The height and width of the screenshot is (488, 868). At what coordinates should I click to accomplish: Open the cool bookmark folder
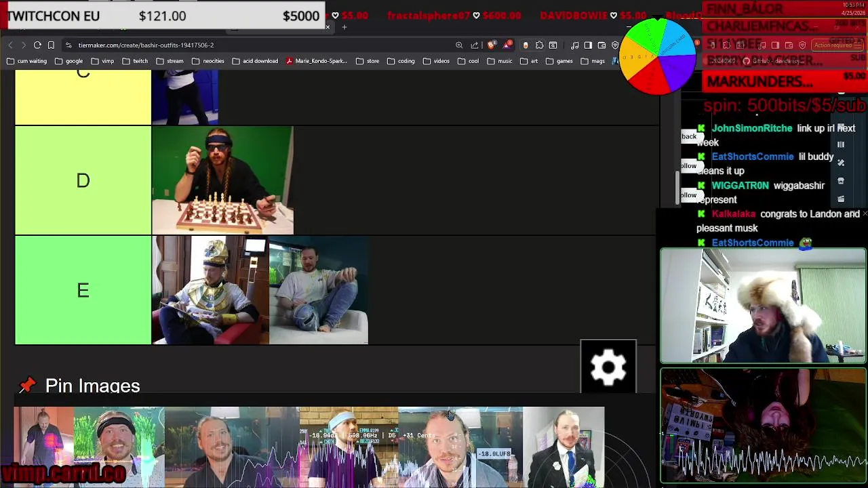point(468,61)
